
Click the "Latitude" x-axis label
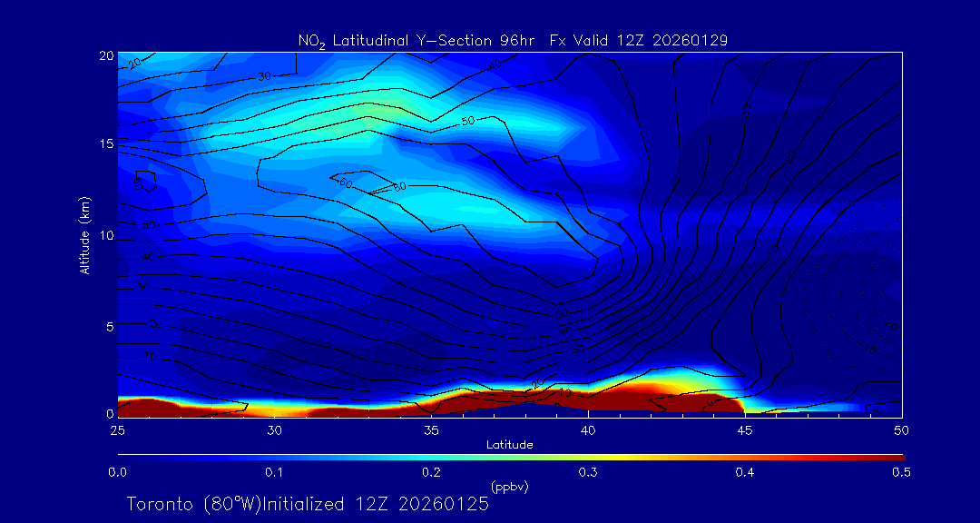[509, 444]
